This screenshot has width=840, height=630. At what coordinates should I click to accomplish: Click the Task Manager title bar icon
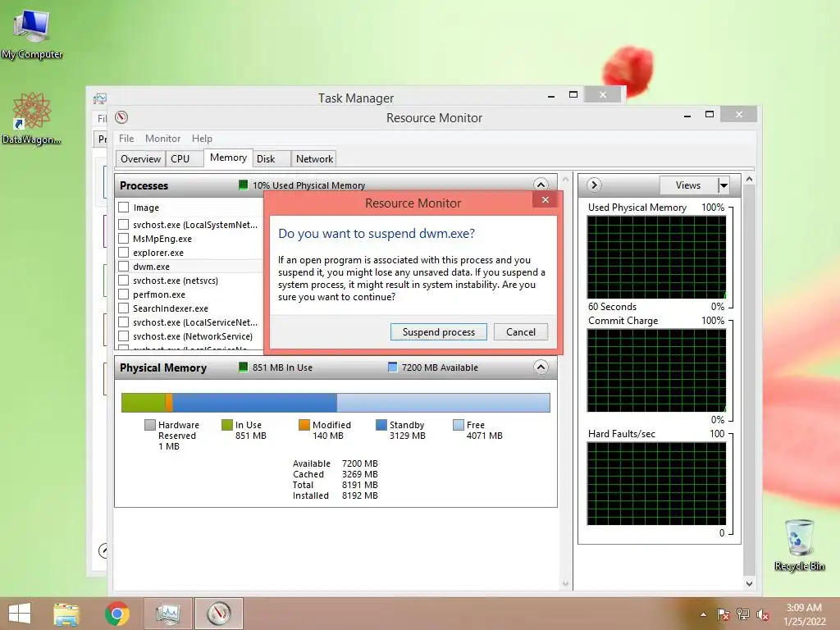pos(99,98)
